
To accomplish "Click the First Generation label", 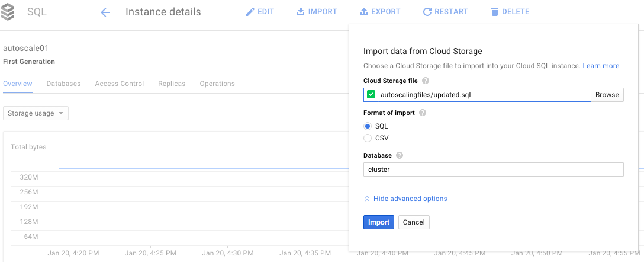I will point(29,62).
